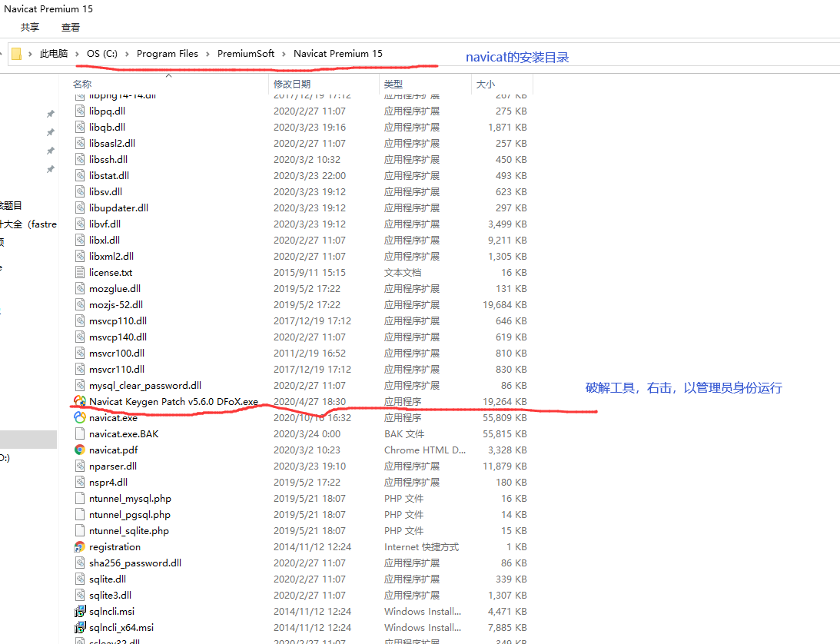
Task: Click Navicat Premium 15 breadcrumb segment
Action: tap(338, 54)
